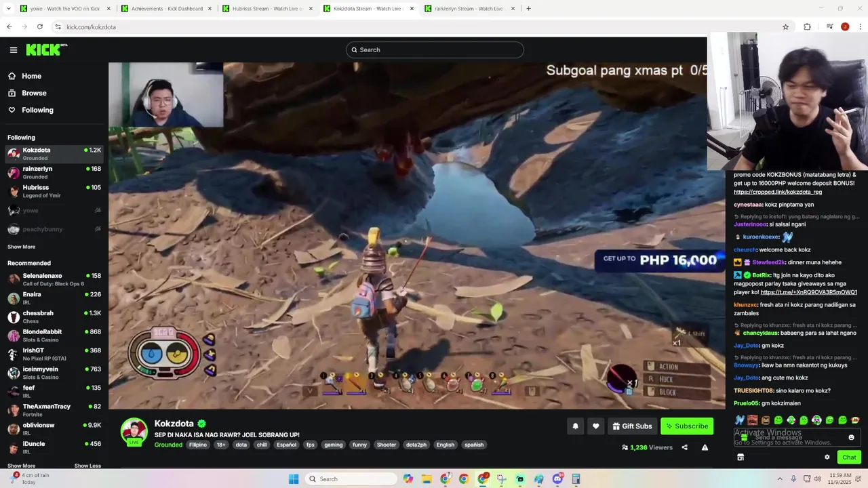Focus the Kick Search box
The width and height of the screenshot is (868, 488).
pyautogui.click(x=435, y=49)
